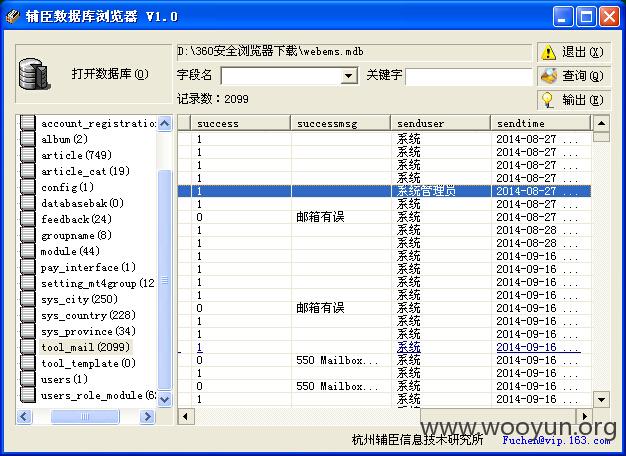Click the successmsg column header
Screen dimensions: 626x456
click(x=341, y=123)
